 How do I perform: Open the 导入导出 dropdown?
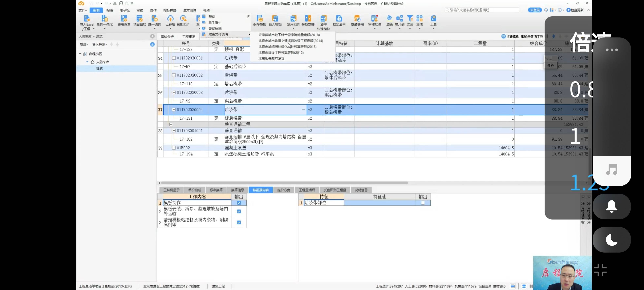tap(99, 44)
